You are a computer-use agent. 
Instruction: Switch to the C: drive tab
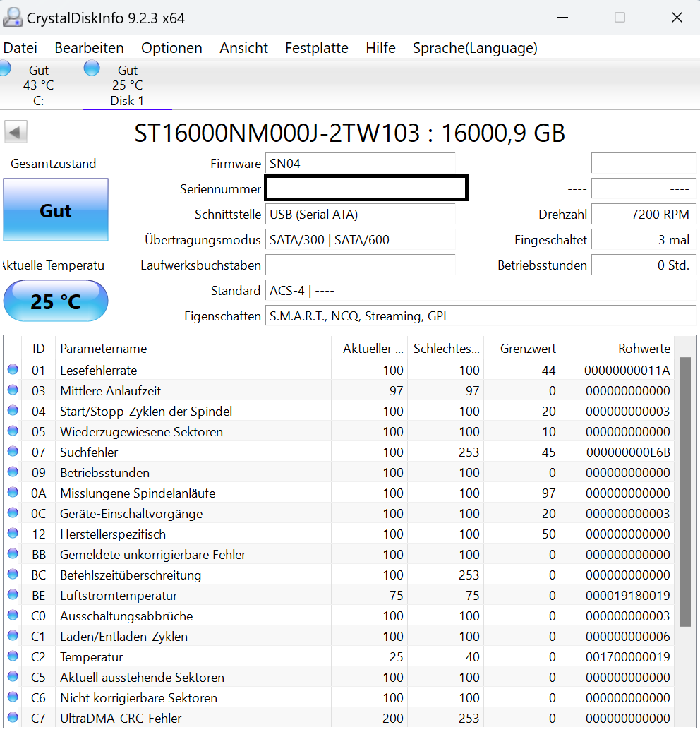click(x=38, y=85)
